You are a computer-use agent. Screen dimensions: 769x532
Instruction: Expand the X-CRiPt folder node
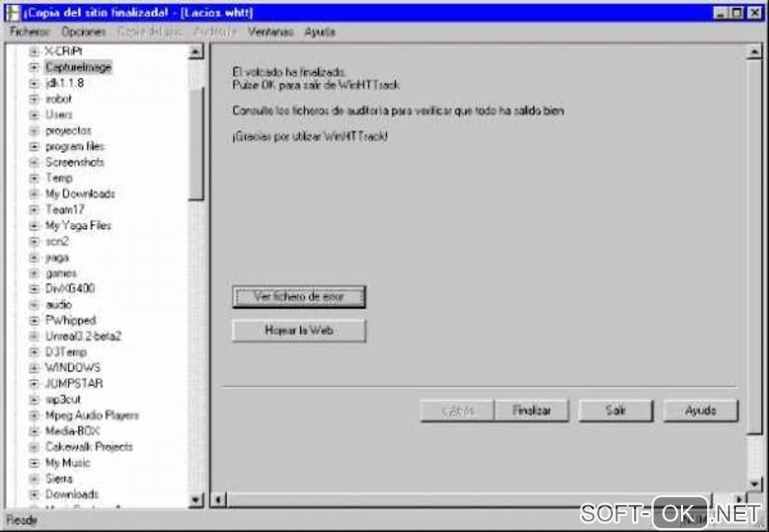click(34, 51)
